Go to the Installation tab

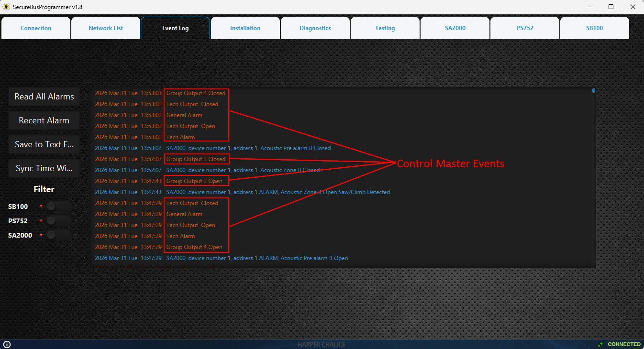click(245, 28)
